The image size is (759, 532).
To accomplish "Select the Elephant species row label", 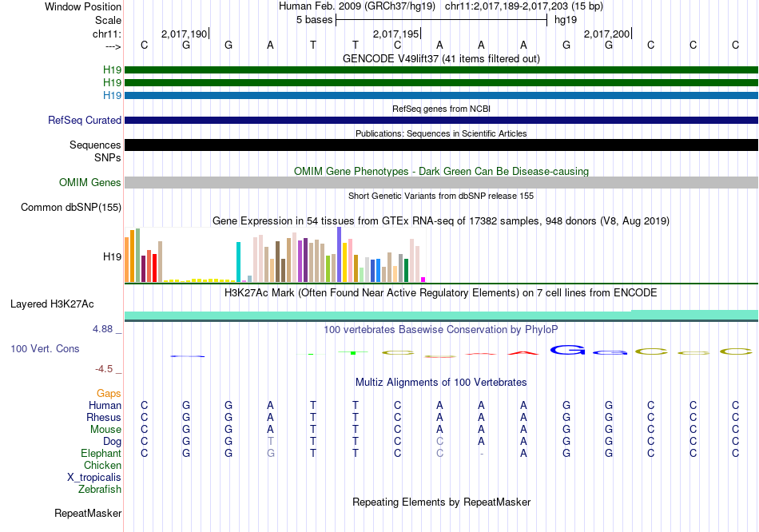I will [101, 454].
